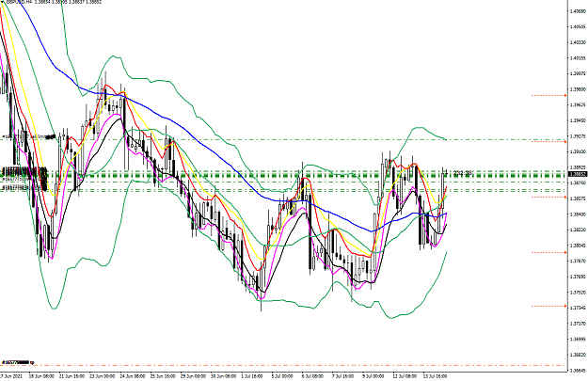Click the 29 Jun 00:00 time label
Viewport: 588px width, 381px height.
click(193, 376)
